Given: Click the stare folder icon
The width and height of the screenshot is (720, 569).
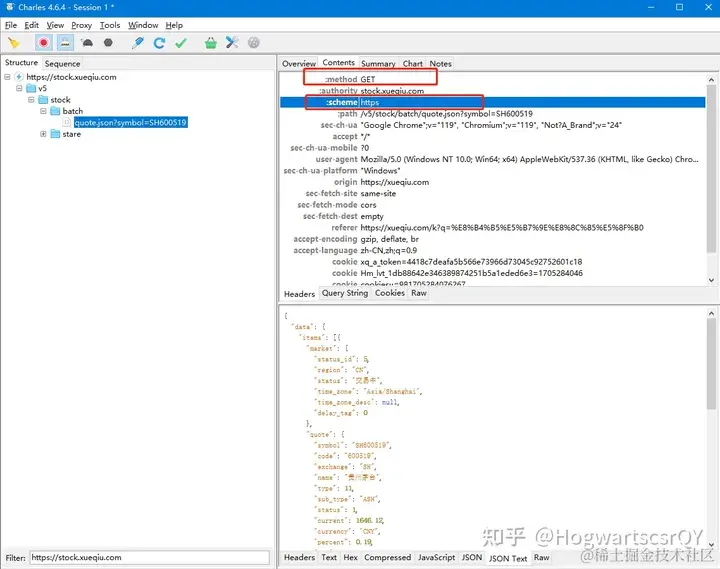Looking at the screenshot, I should click(55, 134).
